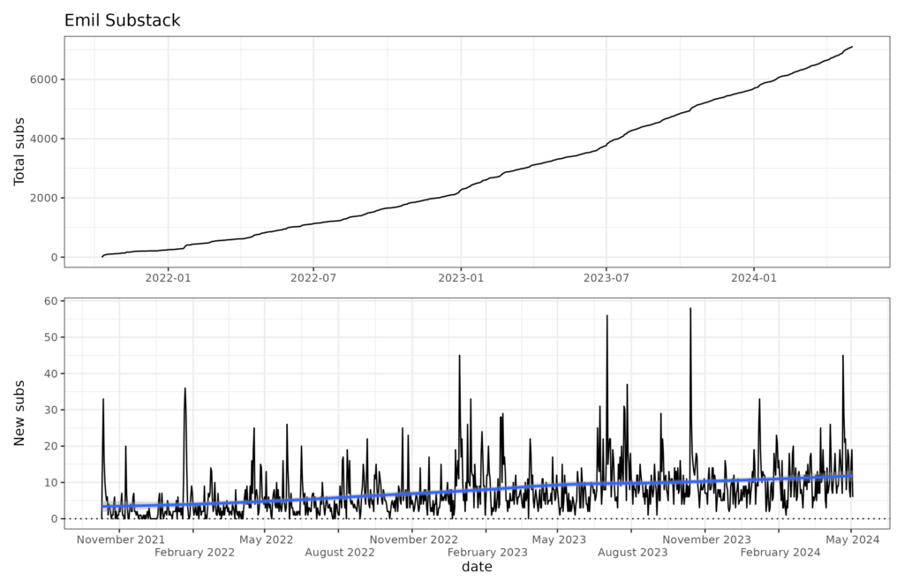Viewport: 904px width, 588px height.
Task: Click the '60' value on New subs axis
Action: pyautogui.click(x=50, y=301)
